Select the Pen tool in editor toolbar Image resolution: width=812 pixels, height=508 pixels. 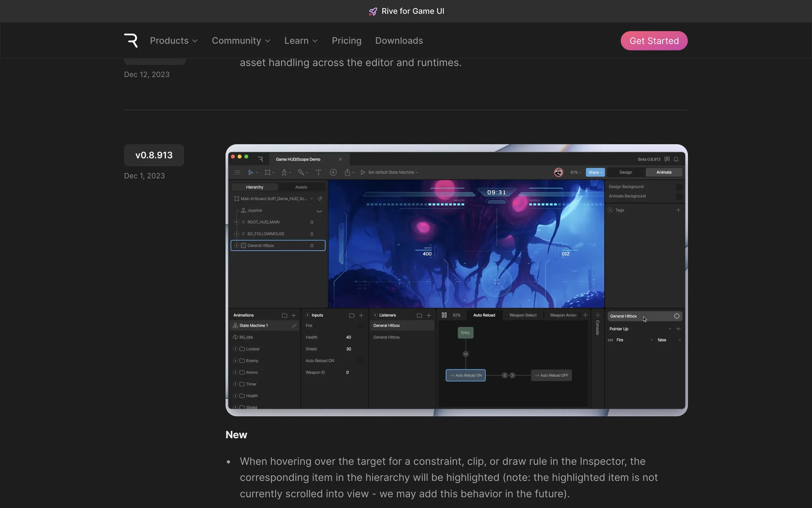[284, 172]
